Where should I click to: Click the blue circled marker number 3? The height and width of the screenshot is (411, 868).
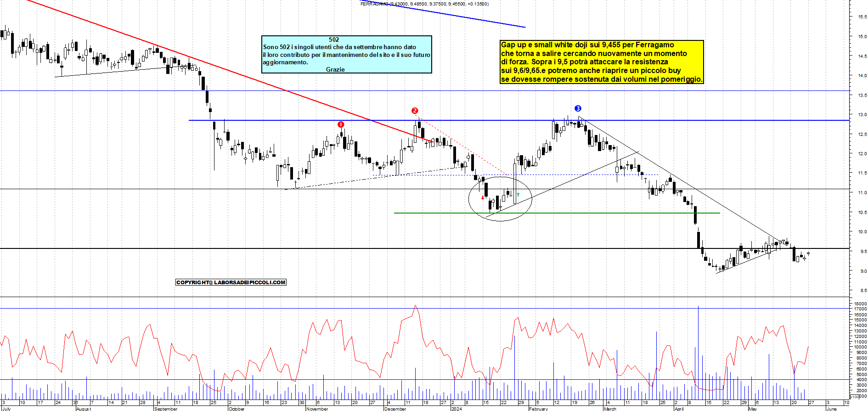pyautogui.click(x=578, y=108)
